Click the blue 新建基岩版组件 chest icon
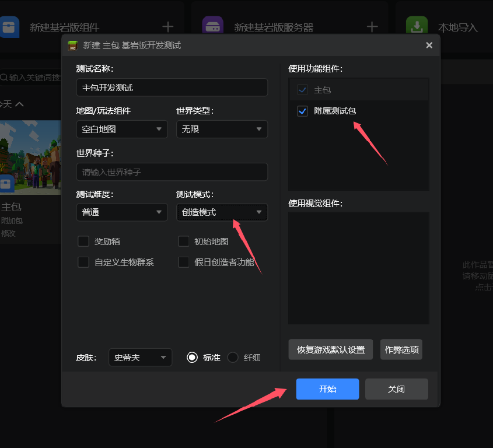The width and height of the screenshot is (493, 448). 9,27
